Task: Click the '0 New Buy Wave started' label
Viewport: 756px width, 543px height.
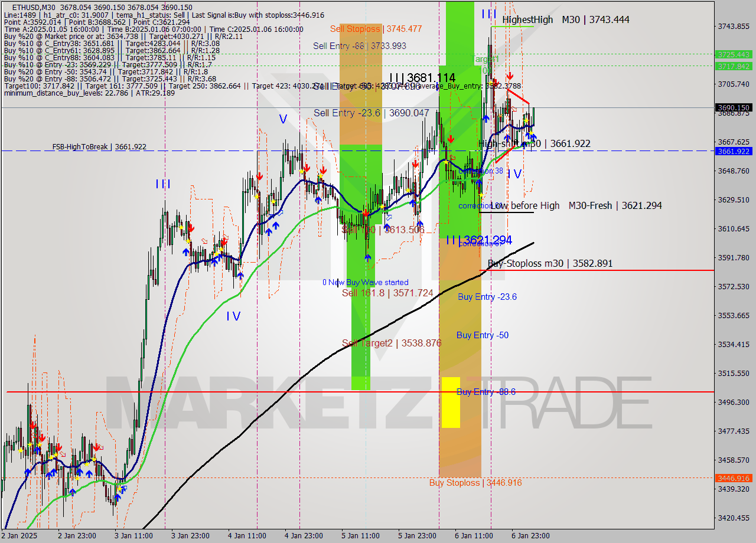Action: (x=365, y=283)
